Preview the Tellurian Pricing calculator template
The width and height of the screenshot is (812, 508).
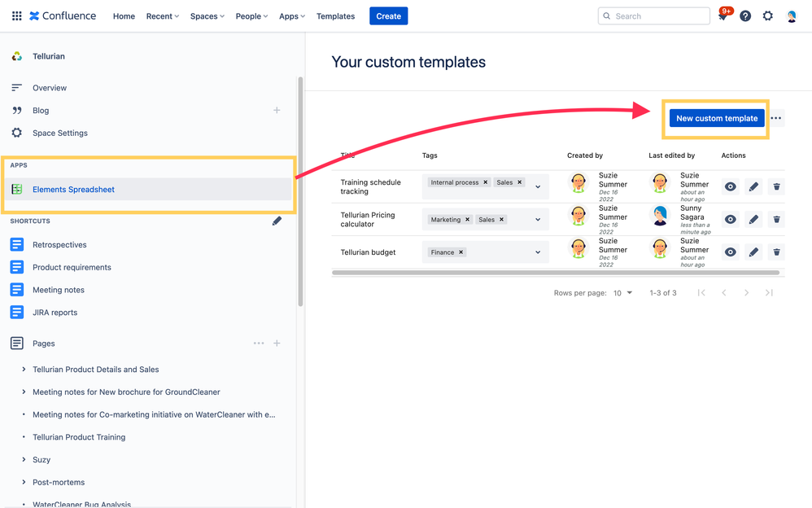(x=730, y=219)
